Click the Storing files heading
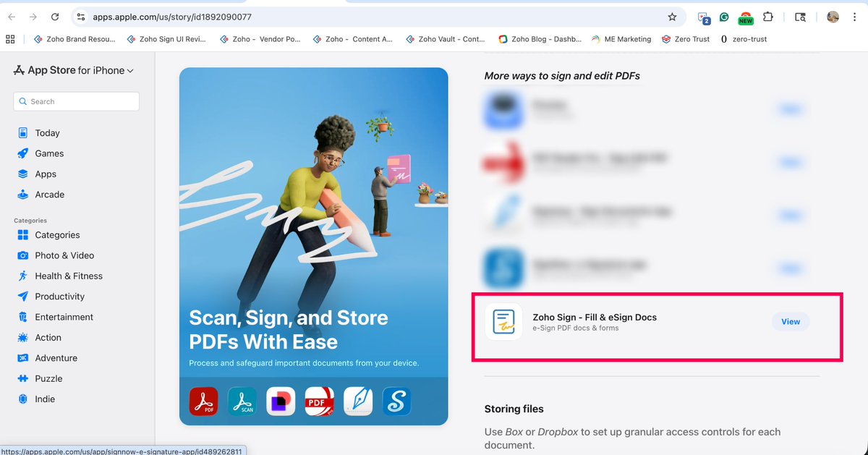The height and width of the screenshot is (455, 868). point(514,409)
